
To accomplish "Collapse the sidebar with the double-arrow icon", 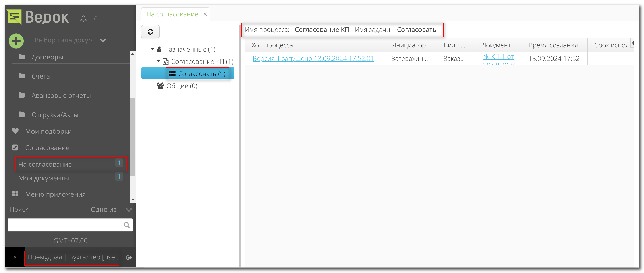I will click(x=15, y=257).
